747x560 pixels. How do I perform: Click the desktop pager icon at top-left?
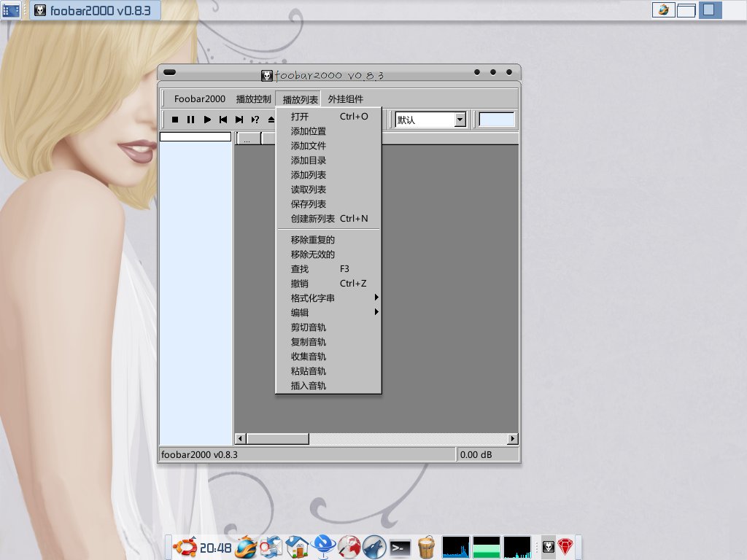(11, 10)
